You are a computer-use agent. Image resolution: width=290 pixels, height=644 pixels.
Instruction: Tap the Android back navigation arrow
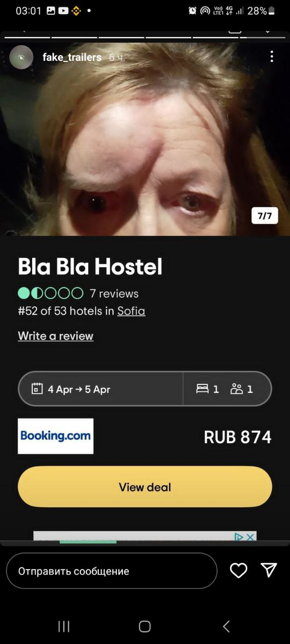[226, 626]
